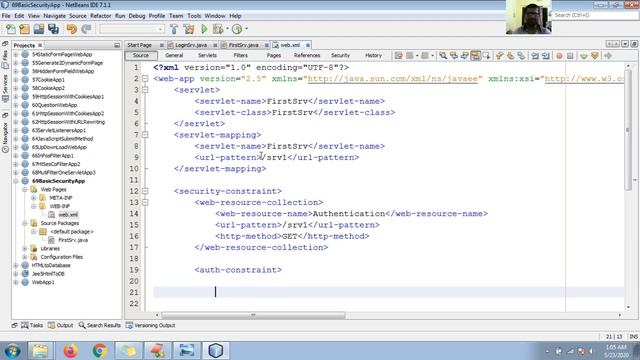Open the Navigate menu
This screenshot has height=360, width=640.
pyautogui.click(x=54, y=16)
